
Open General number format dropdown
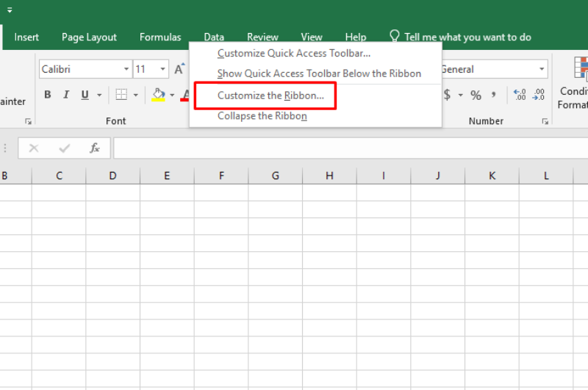[x=542, y=69]
